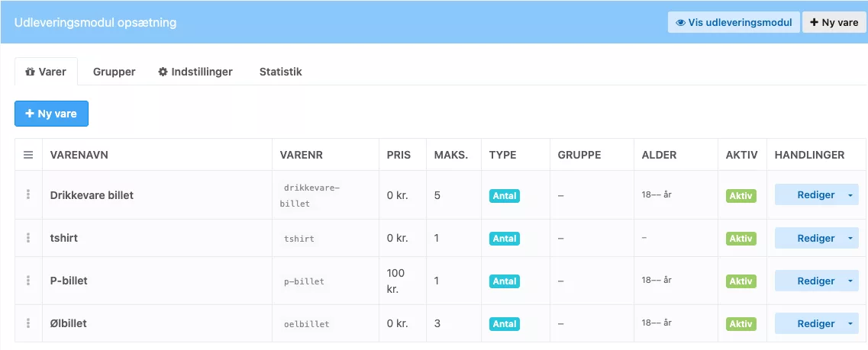Click the Ny vare button in the blue header

click(x=834, y=23)
